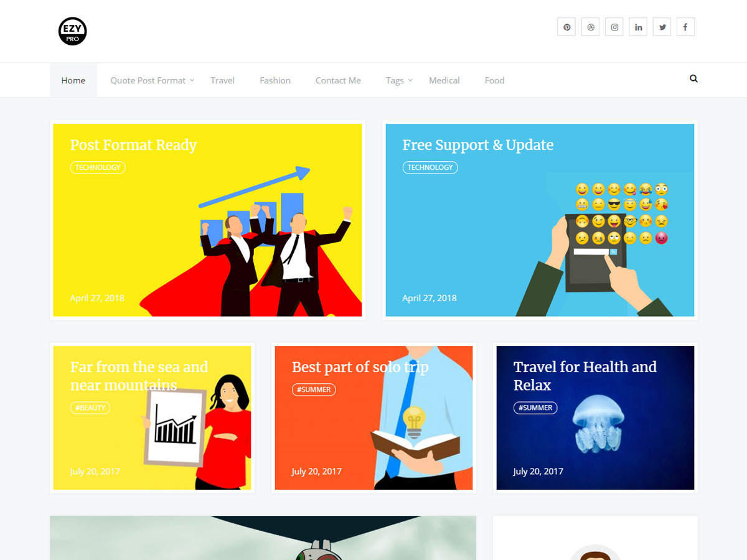Open the Pinterest social icon
This screenshot has height=560, width=747.
pyautogui.click(x=566, y=27)
